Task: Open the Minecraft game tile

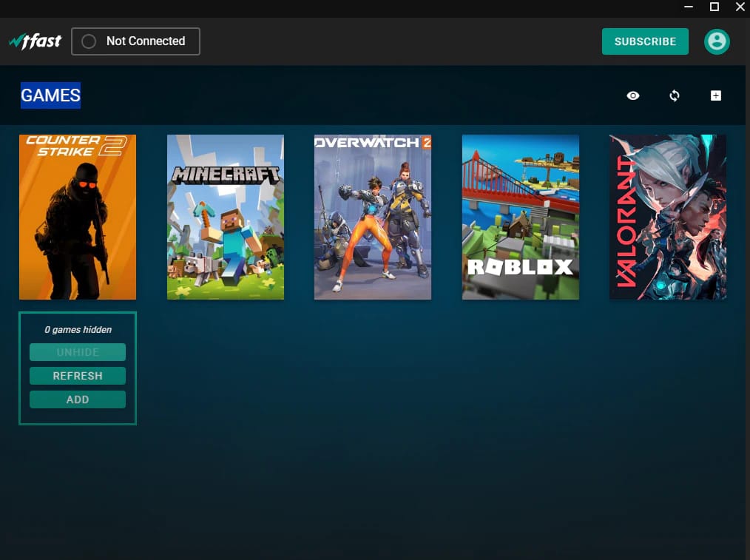Action: (225, 217)
